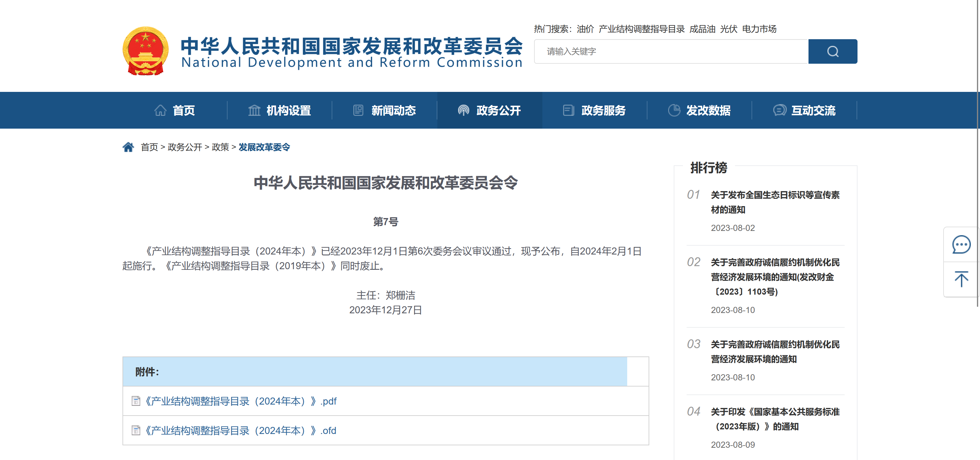Image resolution: width=980 pixels, height=460 pixels.
Task: Open the 2024年本 .ofd attachment link
Action: click(241, 430)
